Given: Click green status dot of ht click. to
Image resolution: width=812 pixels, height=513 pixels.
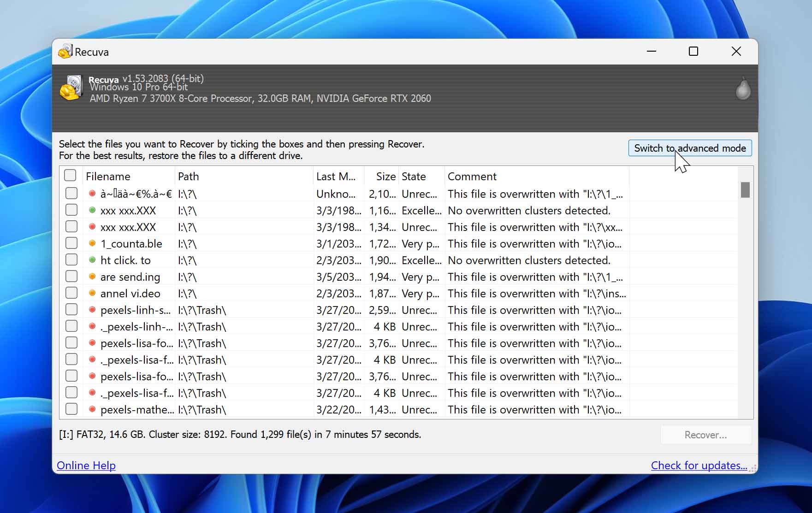Looking at the screenshot, I should 92,260.
